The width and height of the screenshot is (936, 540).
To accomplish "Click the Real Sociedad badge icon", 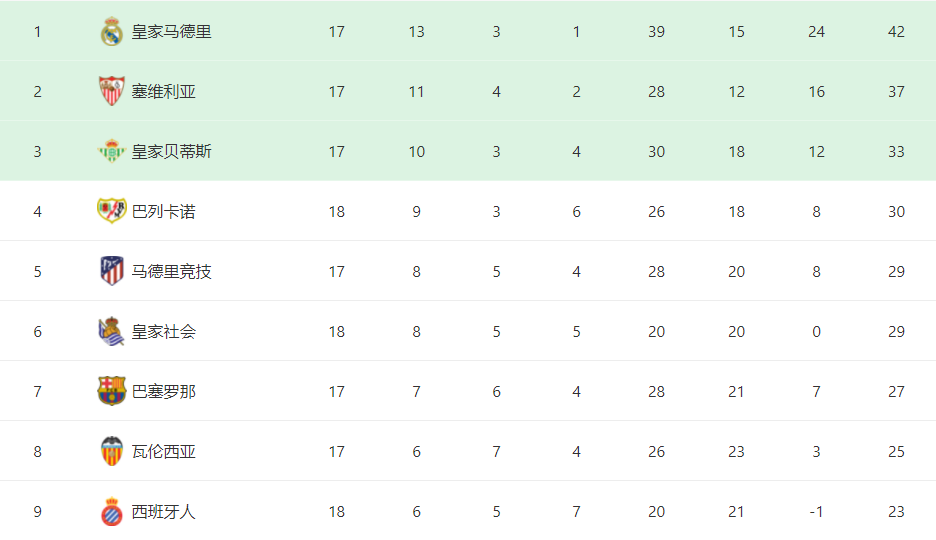I will 112,331.
